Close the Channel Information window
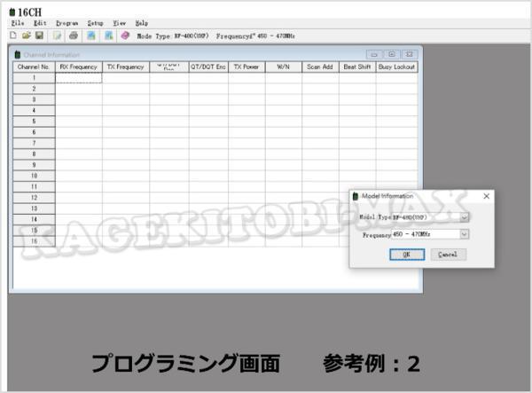Viewport: 532px width, 393px height. [410, 54]
